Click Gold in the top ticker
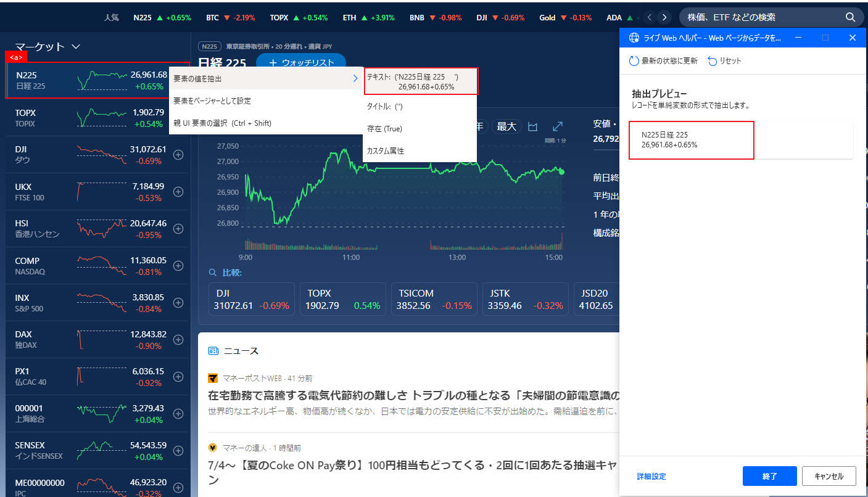 [x=566, y=18]
